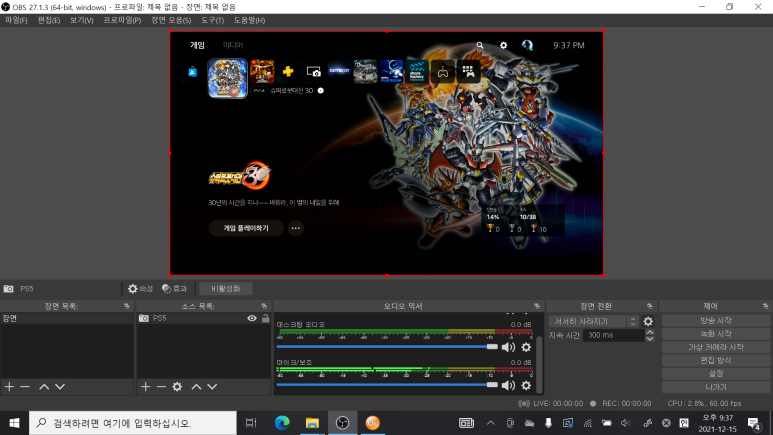Open the 장면 모음(S) menu
Image resolution: width=773 pixels, height=435 pixels.
pos(171,20)
